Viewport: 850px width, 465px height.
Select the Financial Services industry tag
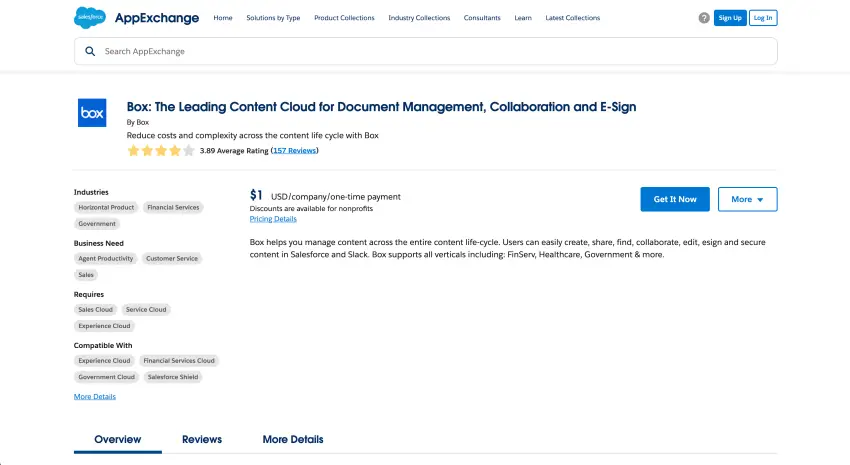click(x=173, y=208)
